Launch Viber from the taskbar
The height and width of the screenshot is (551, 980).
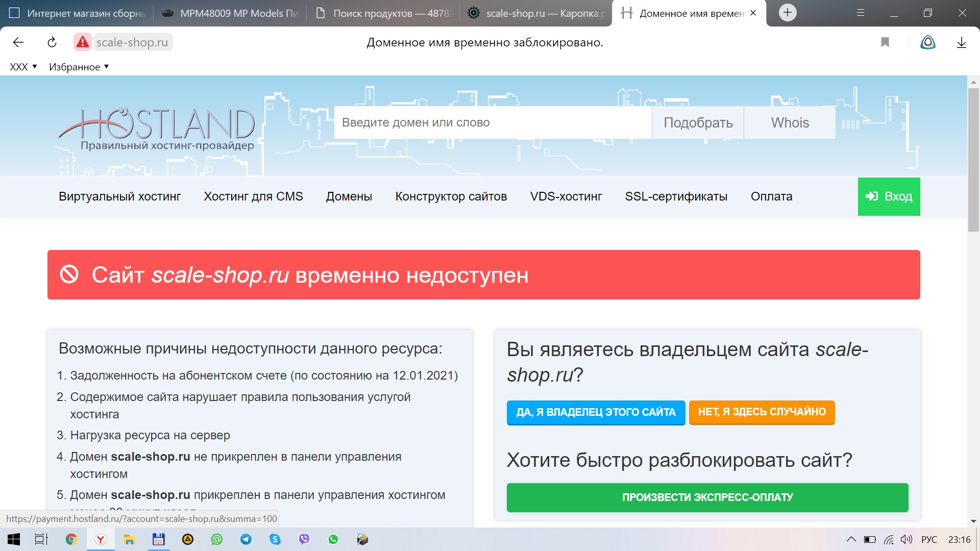304,539
